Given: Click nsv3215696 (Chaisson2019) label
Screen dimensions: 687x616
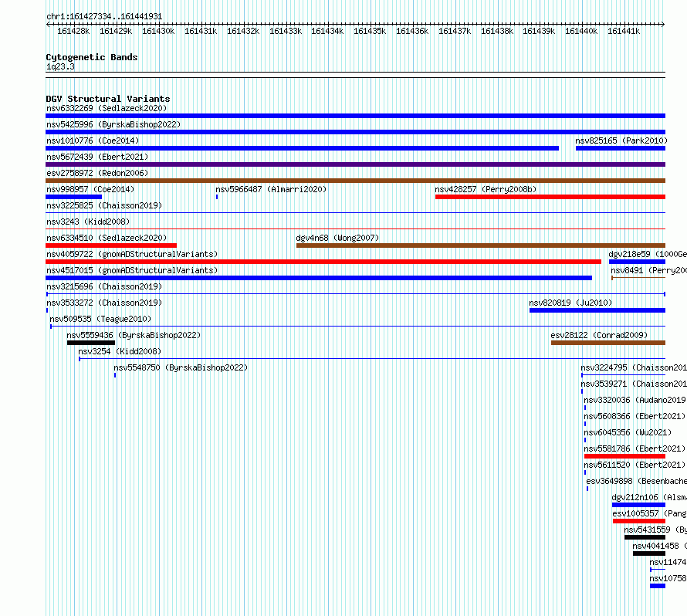Looking at the screenshot, I should point(104,286).
